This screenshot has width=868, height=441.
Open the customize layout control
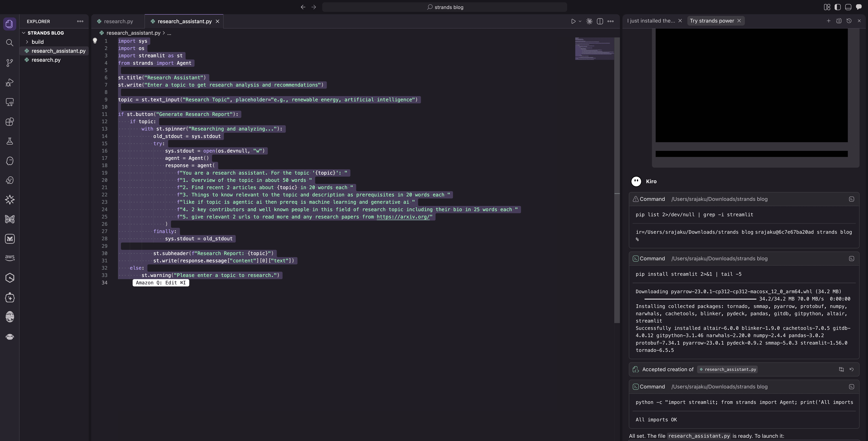click(x=827, y=7)
